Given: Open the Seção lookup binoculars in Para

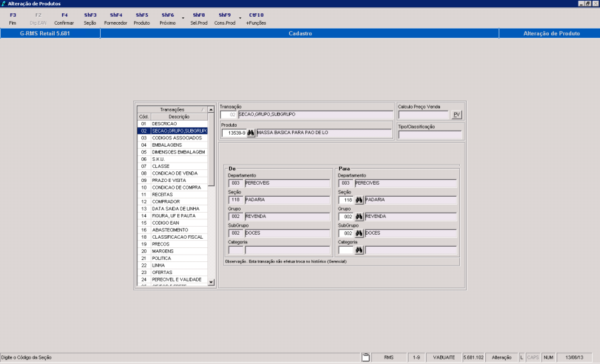Looking at the screenshot, I should coord(359,200).
